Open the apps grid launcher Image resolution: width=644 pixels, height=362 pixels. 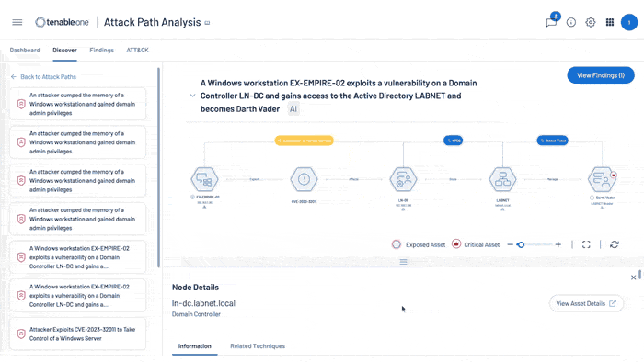[x=610, y=23]
